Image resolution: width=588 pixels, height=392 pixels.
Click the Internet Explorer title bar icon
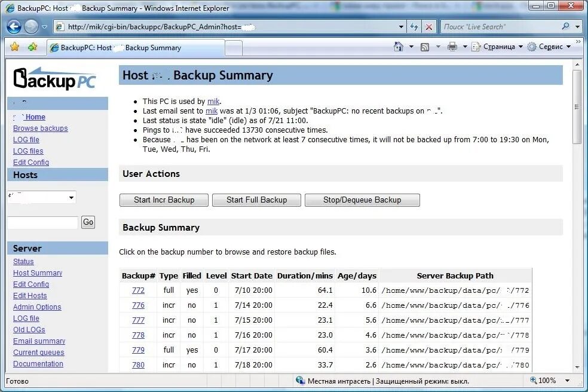coord(10,8)
